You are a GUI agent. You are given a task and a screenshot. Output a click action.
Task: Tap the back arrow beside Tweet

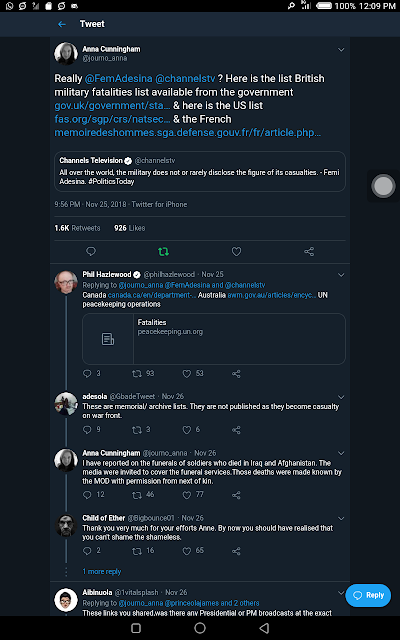pos(62,24)
